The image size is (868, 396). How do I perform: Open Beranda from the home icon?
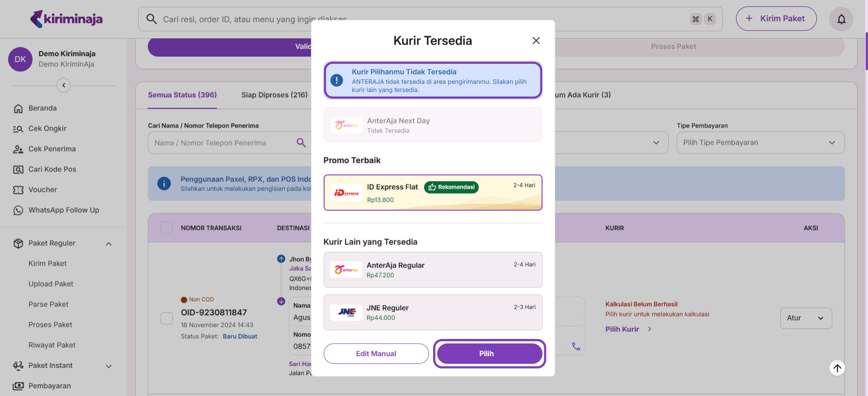pyautogui.click(x=18, y=108)
